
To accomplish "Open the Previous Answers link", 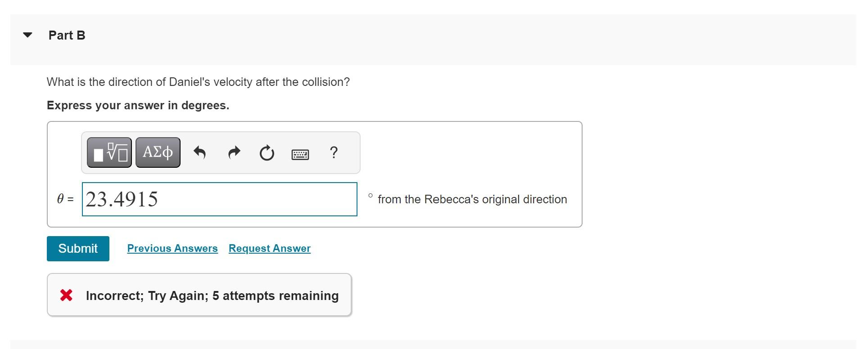I will click(172, 248).
